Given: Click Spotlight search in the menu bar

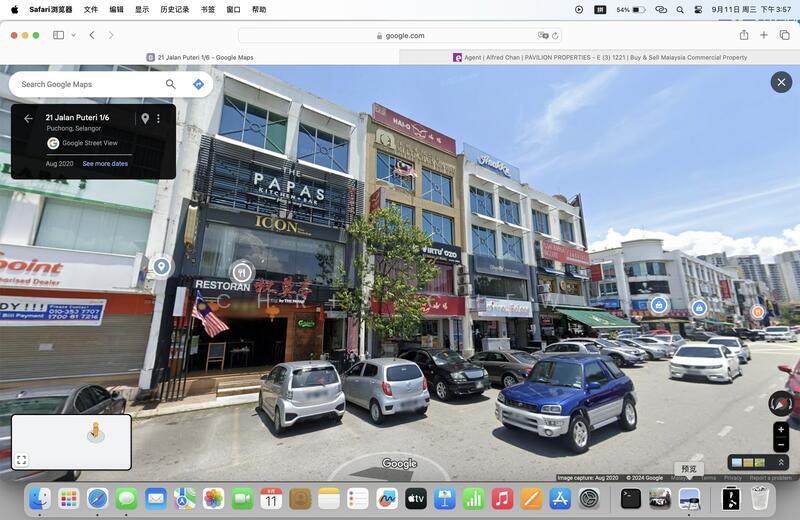Looking at the screenshot, I should click(680, 9).
